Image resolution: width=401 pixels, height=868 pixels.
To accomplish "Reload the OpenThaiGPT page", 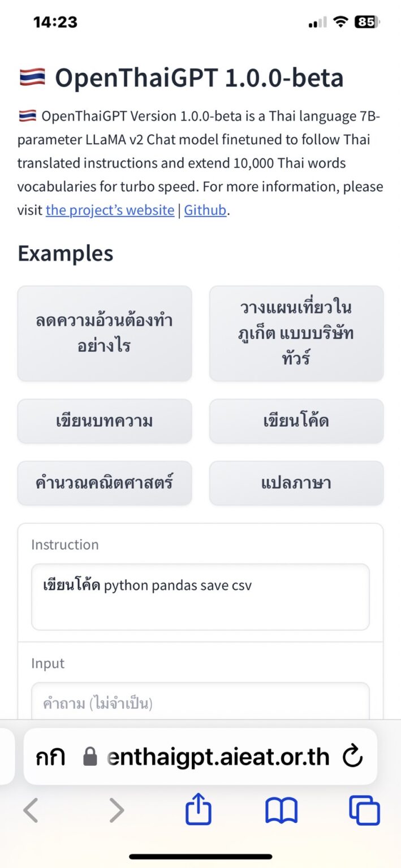I will [353, 756].
